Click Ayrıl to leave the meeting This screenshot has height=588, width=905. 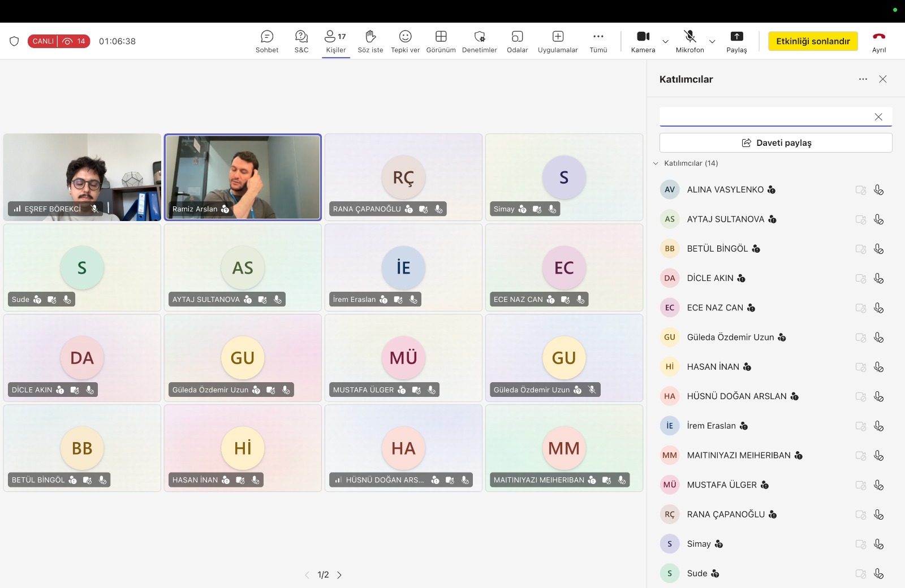pos(879,42)
